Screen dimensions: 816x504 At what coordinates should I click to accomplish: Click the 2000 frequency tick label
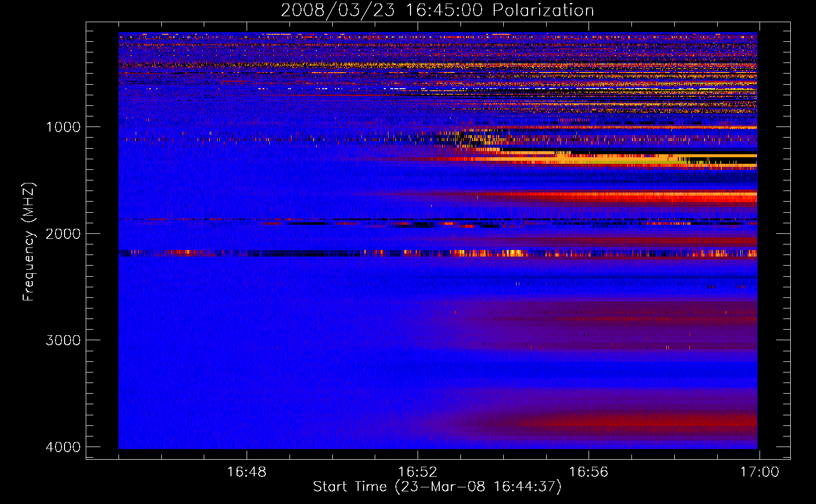(x=63, y=234)
